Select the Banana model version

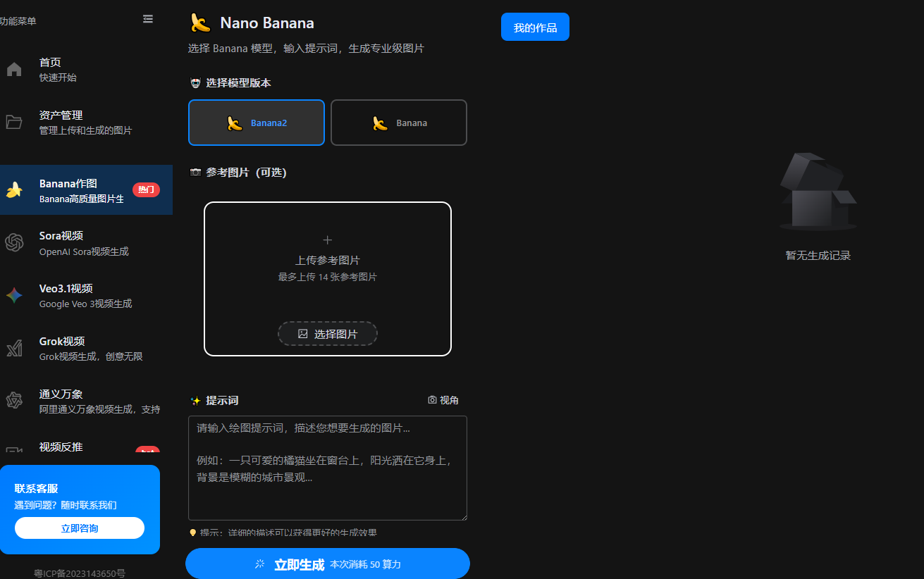(399, 123)
